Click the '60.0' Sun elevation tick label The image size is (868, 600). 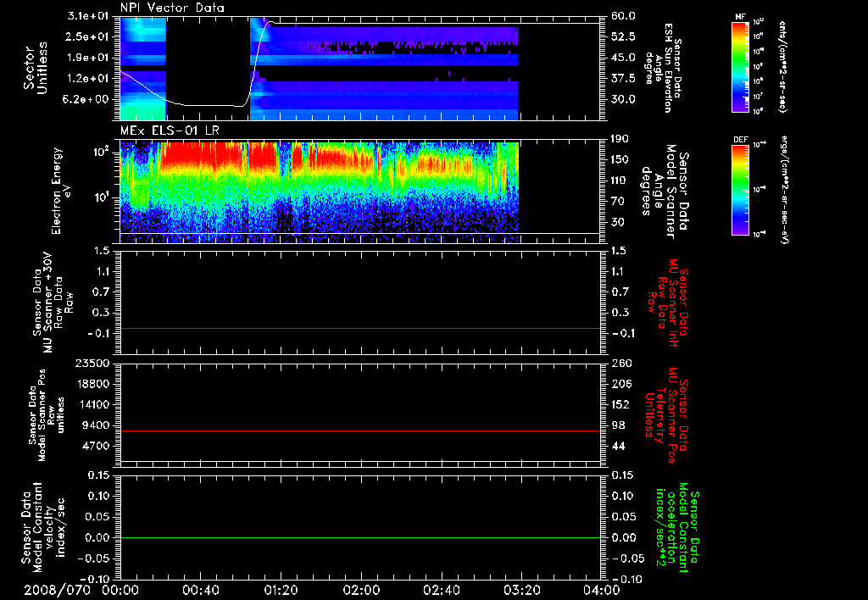click(x=623, y=16)
